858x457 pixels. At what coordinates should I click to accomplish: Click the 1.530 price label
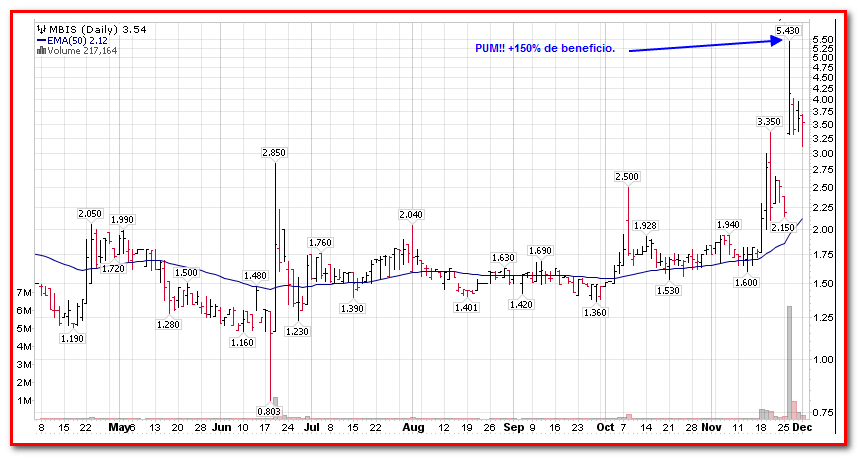(x=669, y=291)
